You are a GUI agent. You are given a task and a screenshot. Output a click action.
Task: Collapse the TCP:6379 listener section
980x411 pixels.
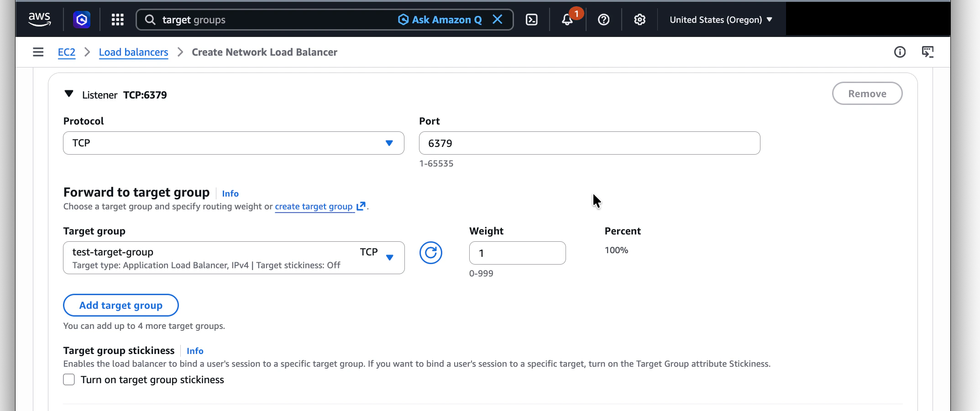[x=69, y=94]
